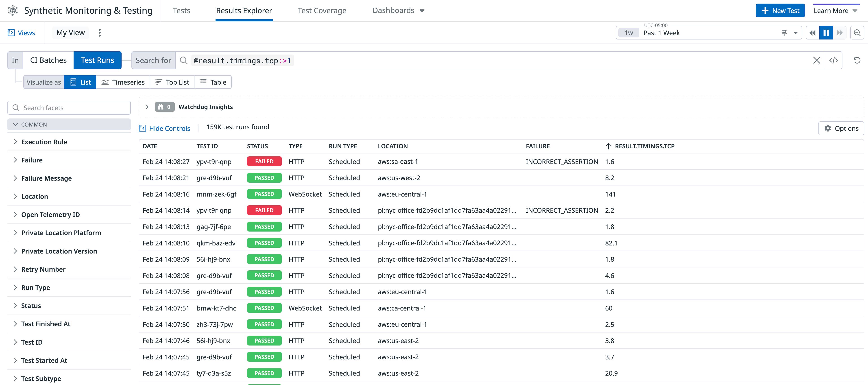Visualize results as Timeseries
The height and width of the screenshot is (385, 868).
[123, 82]
